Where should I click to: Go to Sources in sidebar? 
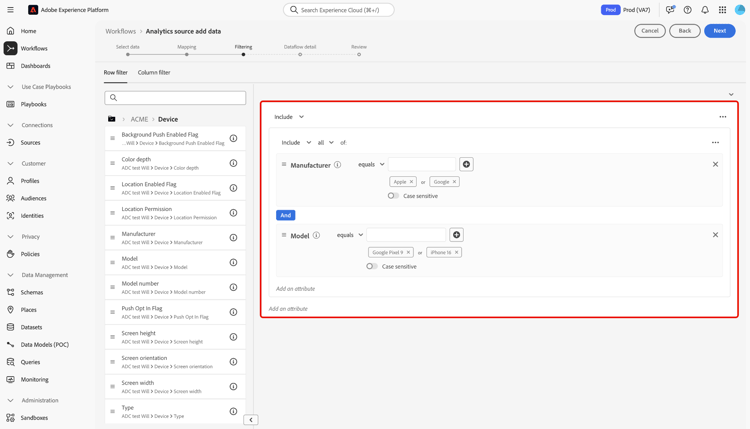tap(30, 143)
